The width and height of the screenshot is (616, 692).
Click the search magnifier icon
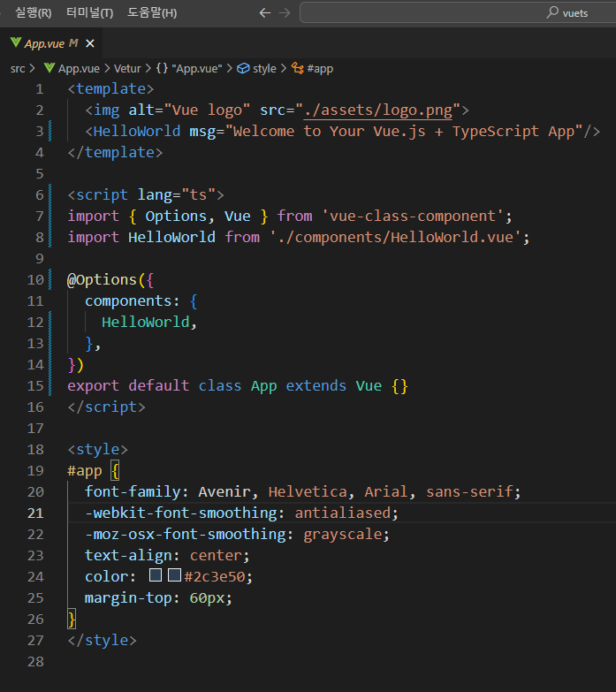point(552,12)
